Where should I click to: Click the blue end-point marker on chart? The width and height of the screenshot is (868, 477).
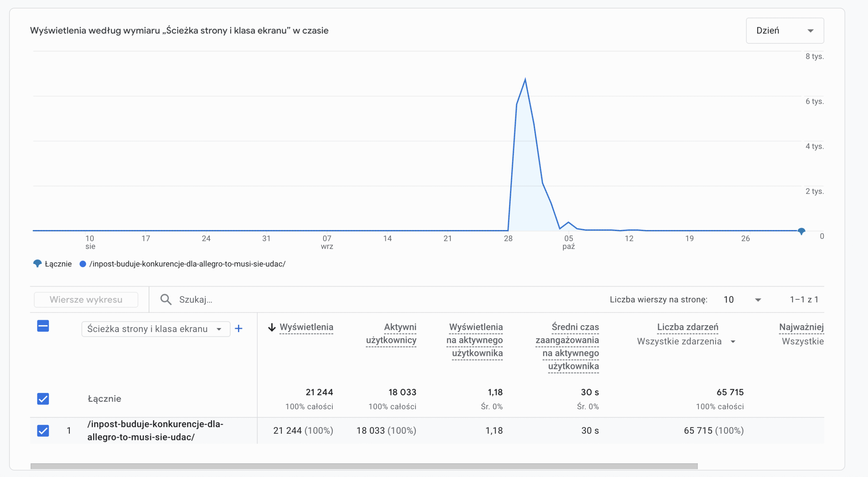(x=801, y=231)
